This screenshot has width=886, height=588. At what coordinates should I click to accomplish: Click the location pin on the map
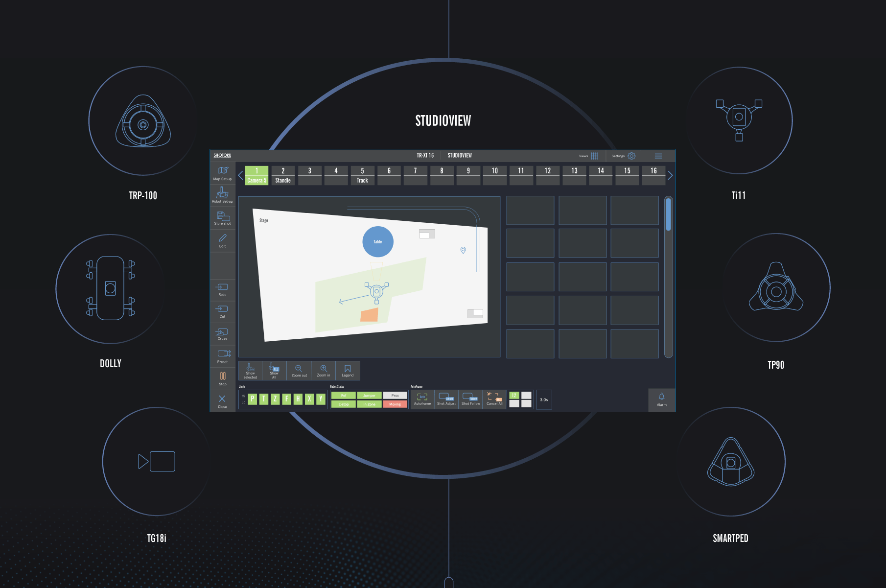463,250
